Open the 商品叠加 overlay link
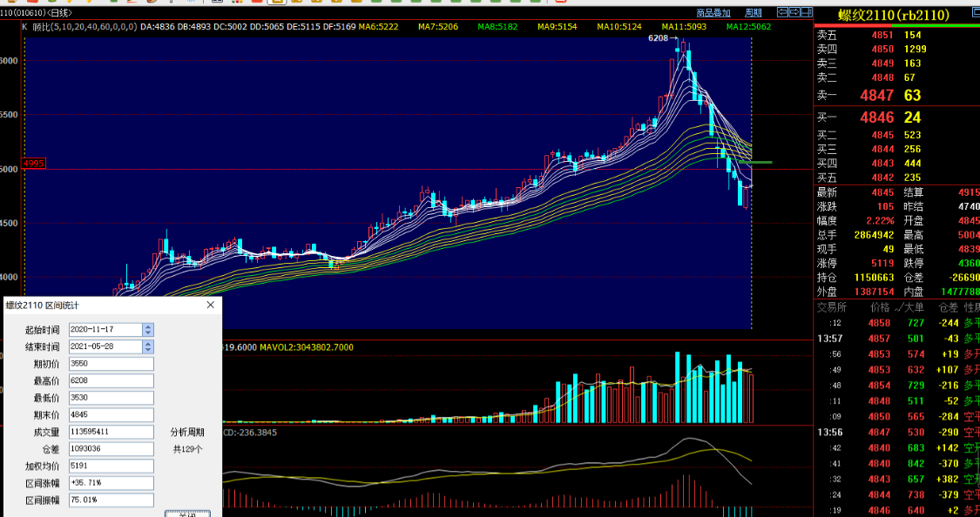The height and width of the screenshot is (517, 980). pos(713,12)
